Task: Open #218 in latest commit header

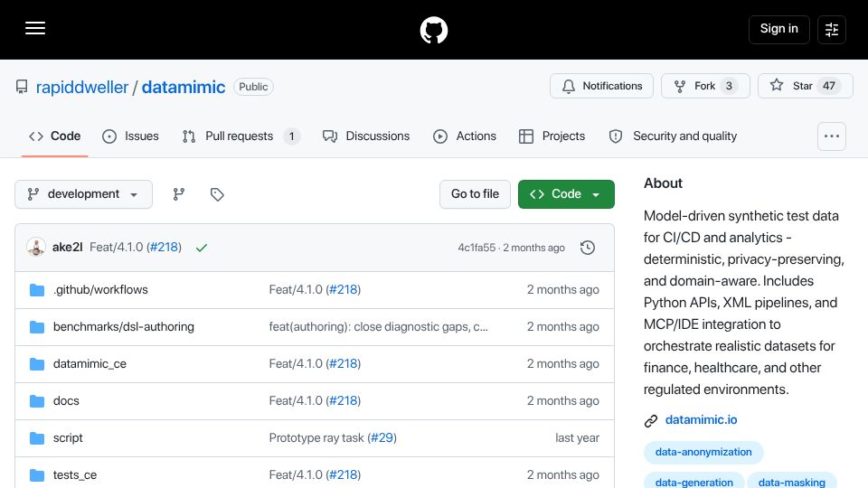Action: pos(165,248)
